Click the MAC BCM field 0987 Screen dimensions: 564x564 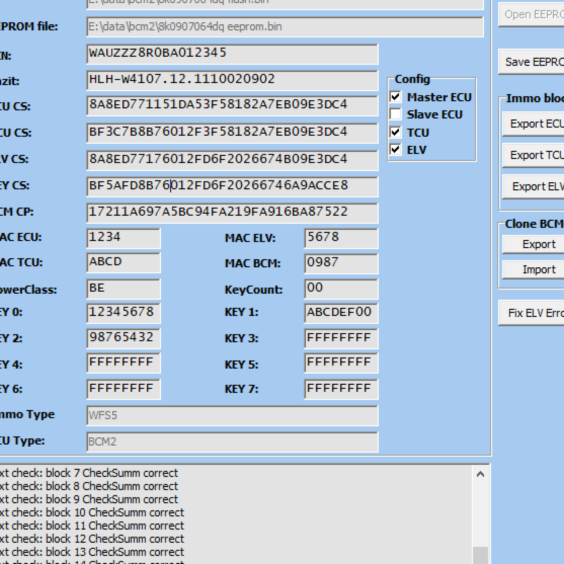341,263
